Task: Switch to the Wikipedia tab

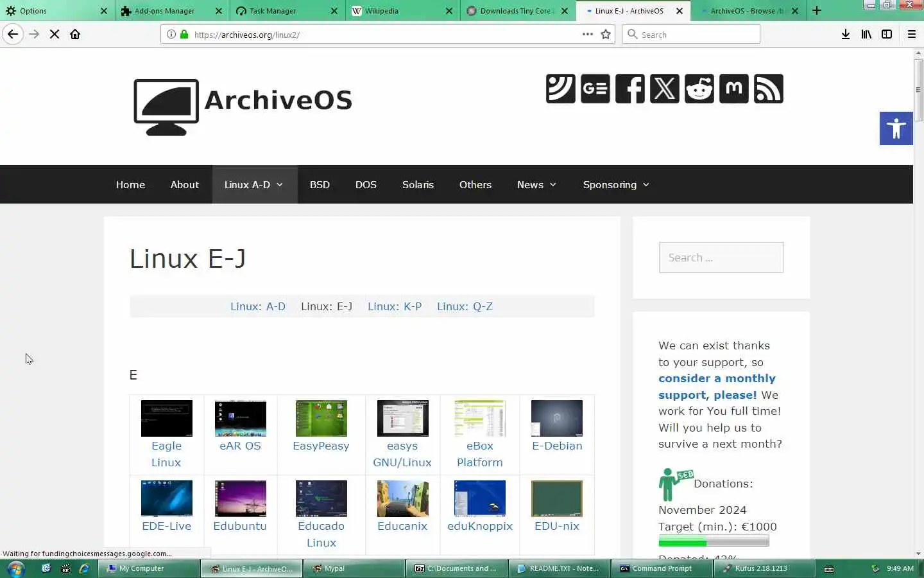Action: [402, 10]
